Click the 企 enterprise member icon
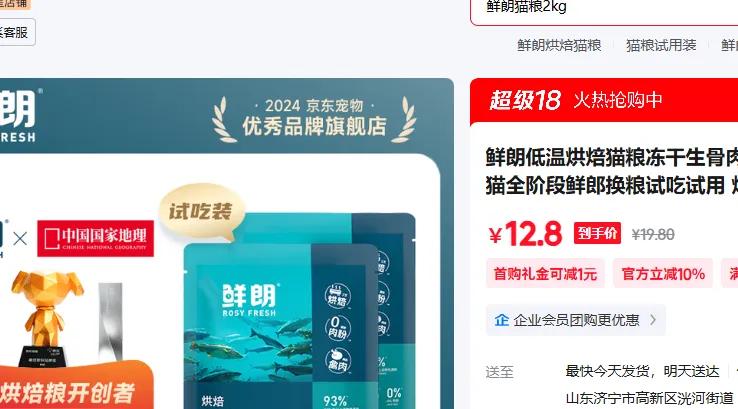 (502, 321)
